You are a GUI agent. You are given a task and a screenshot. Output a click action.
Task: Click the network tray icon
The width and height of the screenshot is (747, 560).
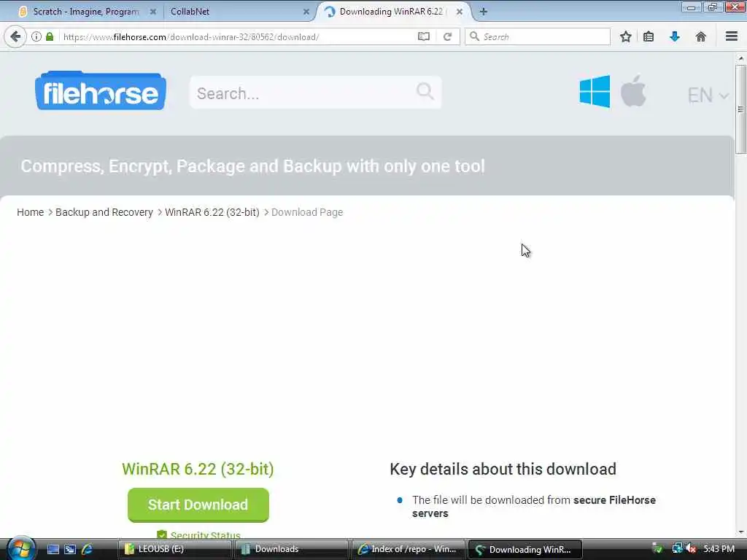tap(677, 548)
